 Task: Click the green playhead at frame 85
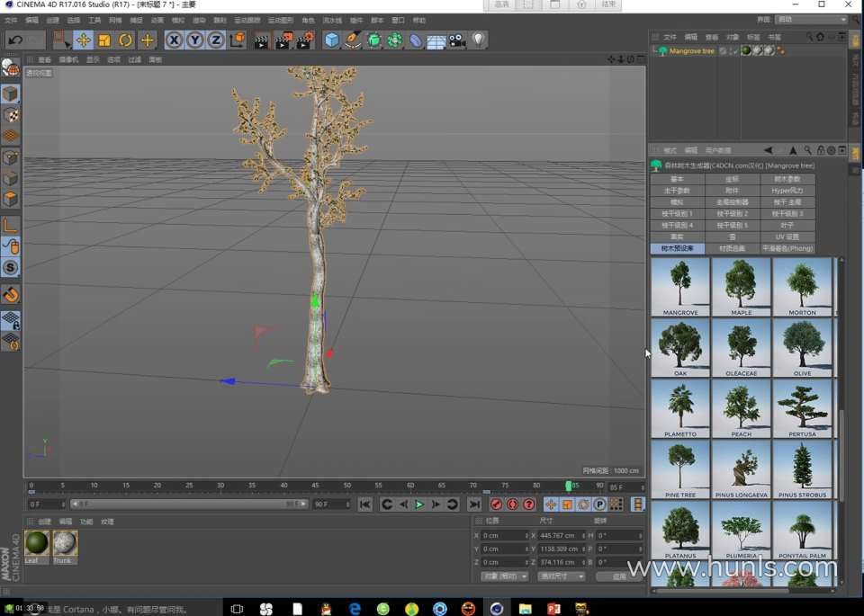click(569, 487)
